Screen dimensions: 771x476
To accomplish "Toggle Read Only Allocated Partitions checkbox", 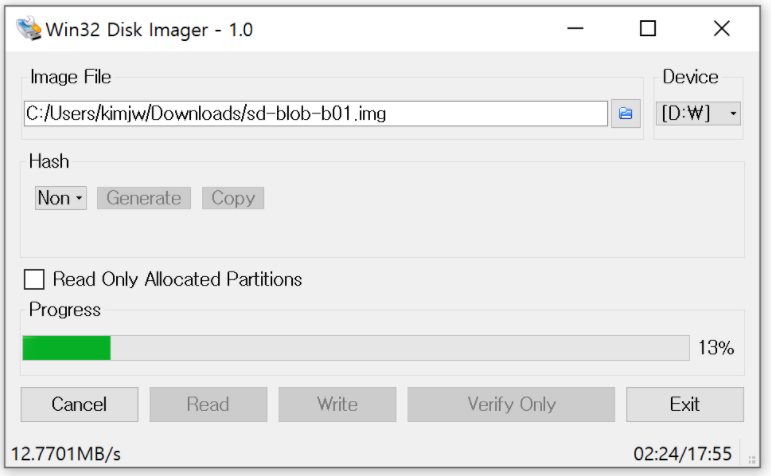I will tap(34, 279).
